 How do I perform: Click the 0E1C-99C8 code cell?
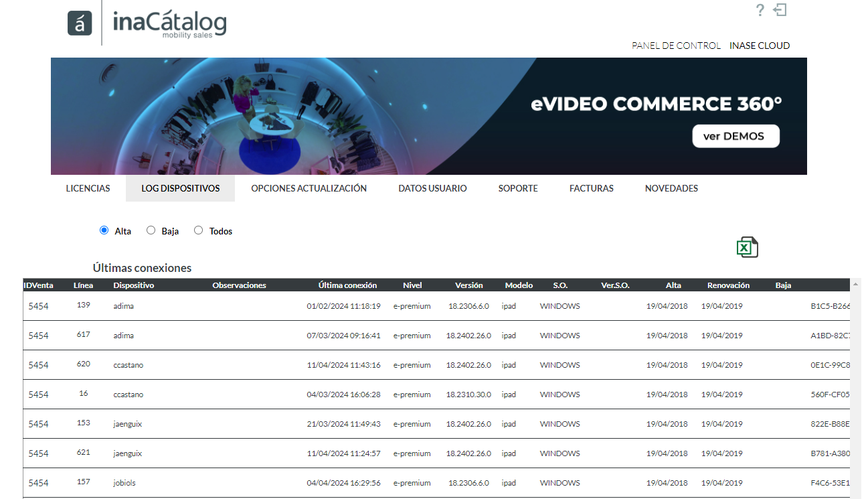(831, 365)
